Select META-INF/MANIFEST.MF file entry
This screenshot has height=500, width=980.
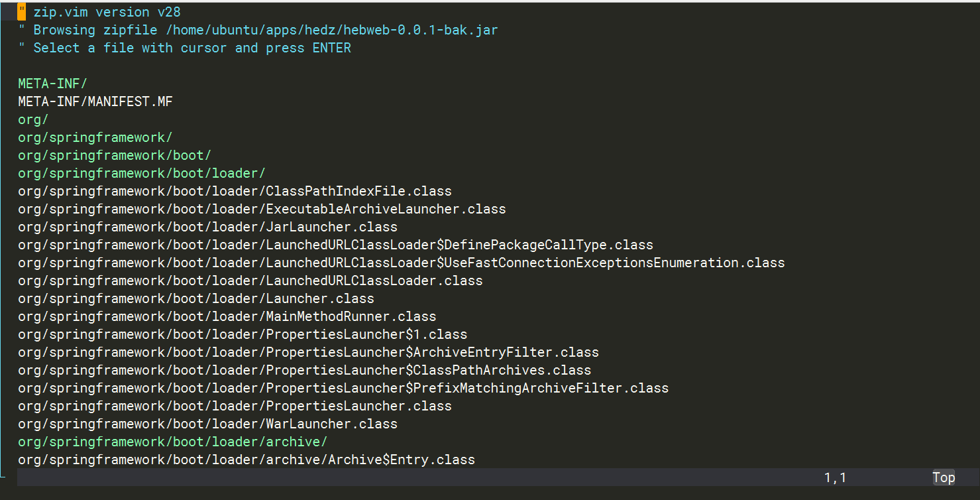coord(95,101)
